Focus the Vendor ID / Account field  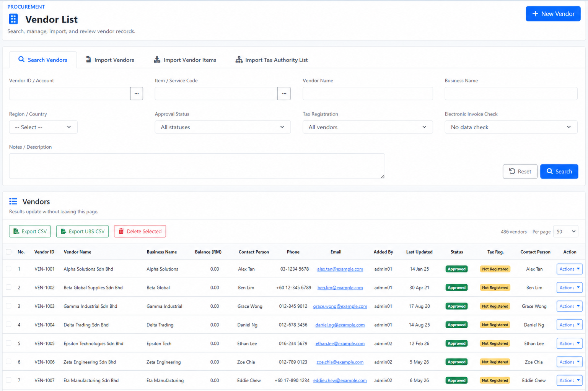[x=70, y=93]
